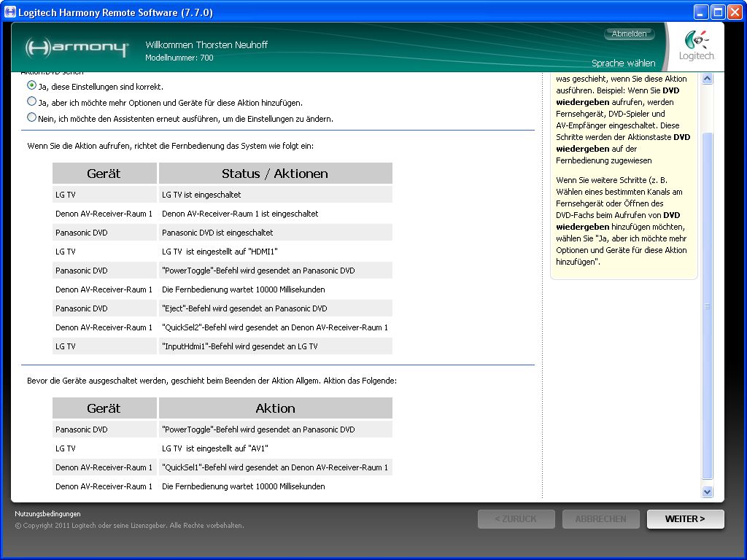Click the "LG TV ist eingeschaltet" cell
This screenshot has width=747, height=560.
click(275, 194)
